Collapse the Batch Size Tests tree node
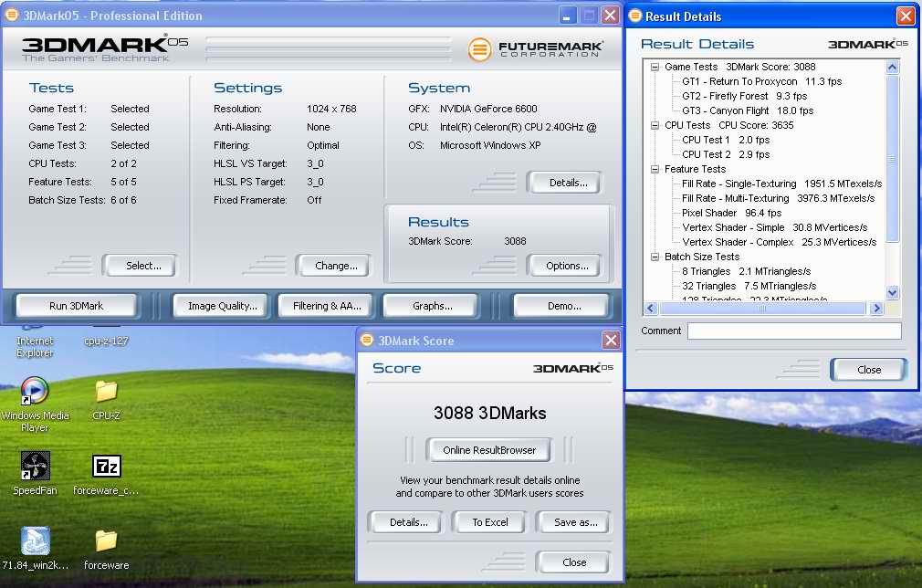 point(655,257)
